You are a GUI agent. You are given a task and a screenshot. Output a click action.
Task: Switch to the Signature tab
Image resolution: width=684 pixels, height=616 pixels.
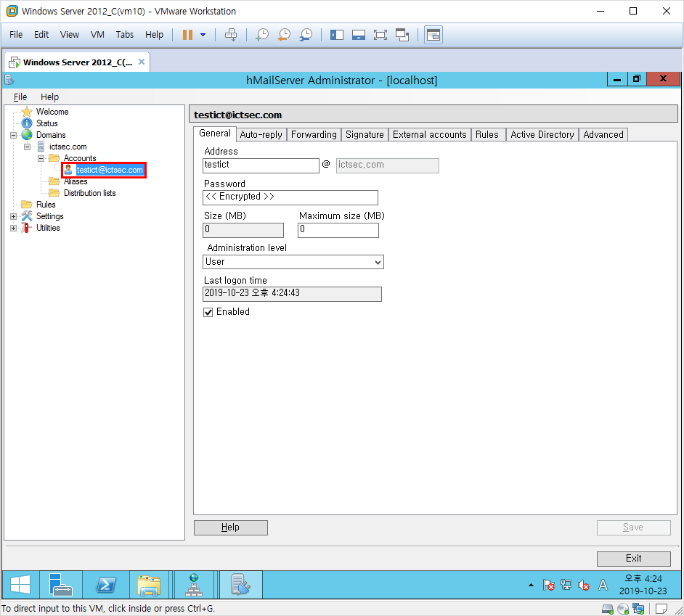point(365,135)
